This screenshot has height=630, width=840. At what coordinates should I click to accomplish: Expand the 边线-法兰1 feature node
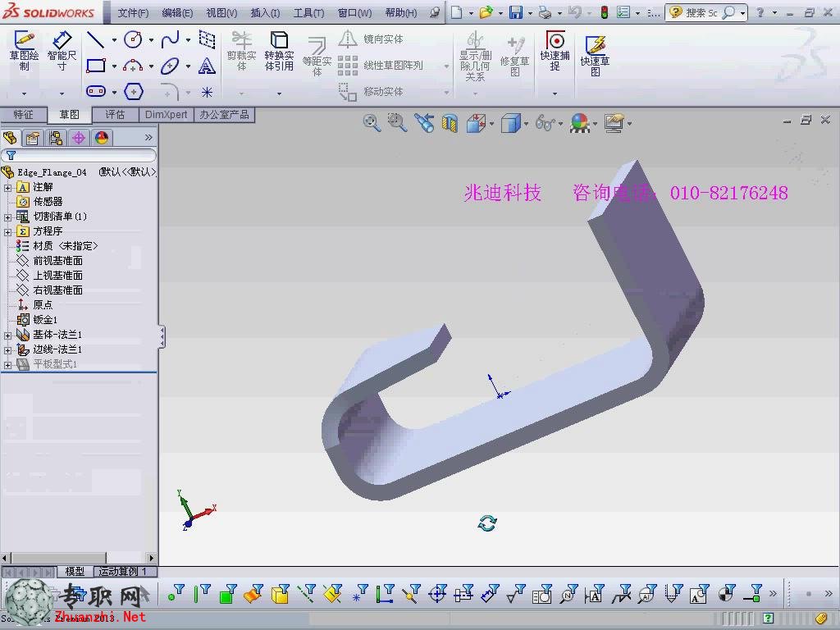click(7, 350)
